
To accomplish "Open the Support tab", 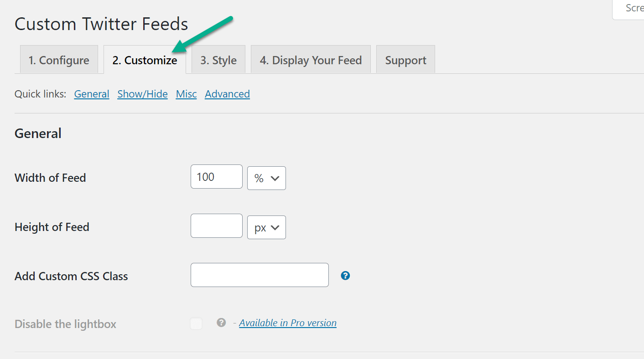I will point(405,60).
